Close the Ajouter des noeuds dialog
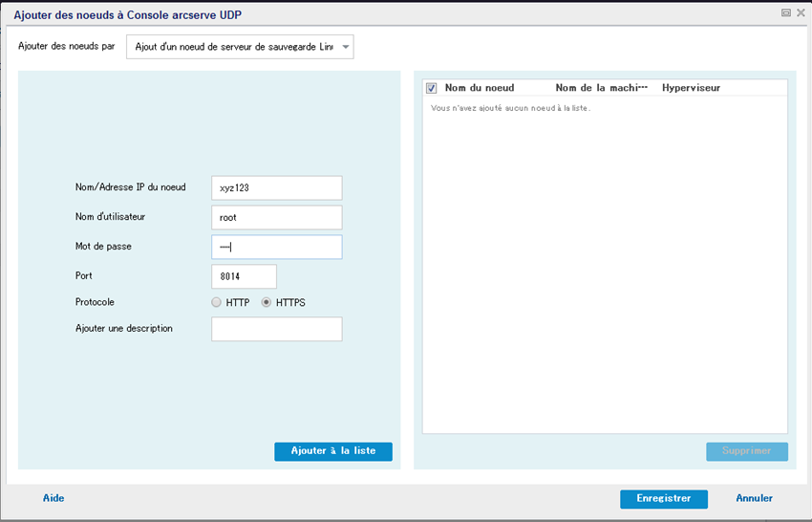The height and width of the screenshot is (522, 812). tap(801, 13)
